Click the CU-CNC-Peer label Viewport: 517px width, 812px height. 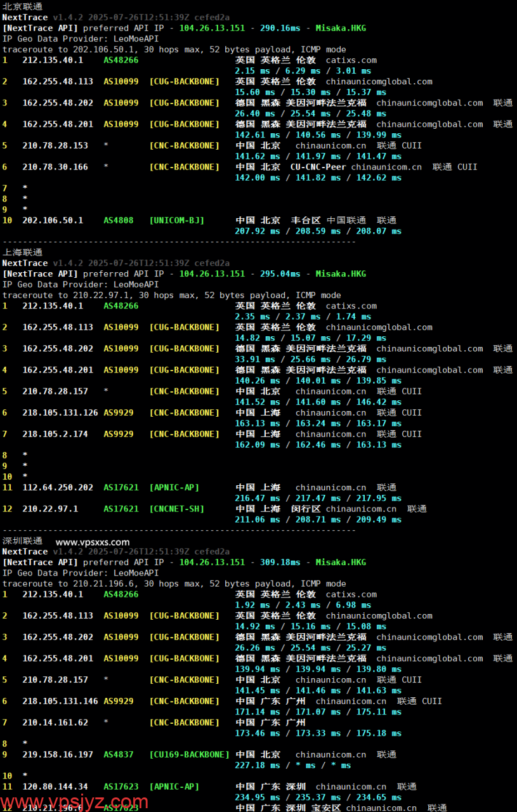pos(318,167)
